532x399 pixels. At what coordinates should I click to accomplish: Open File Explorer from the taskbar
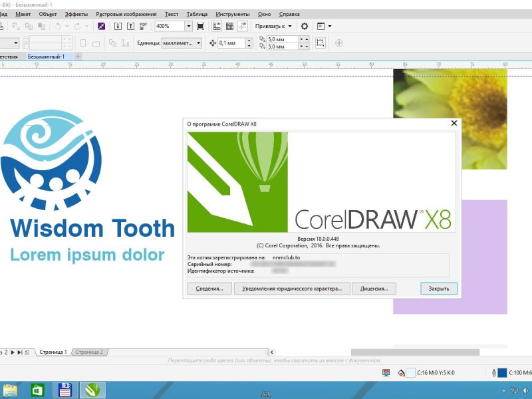(9, 390)
